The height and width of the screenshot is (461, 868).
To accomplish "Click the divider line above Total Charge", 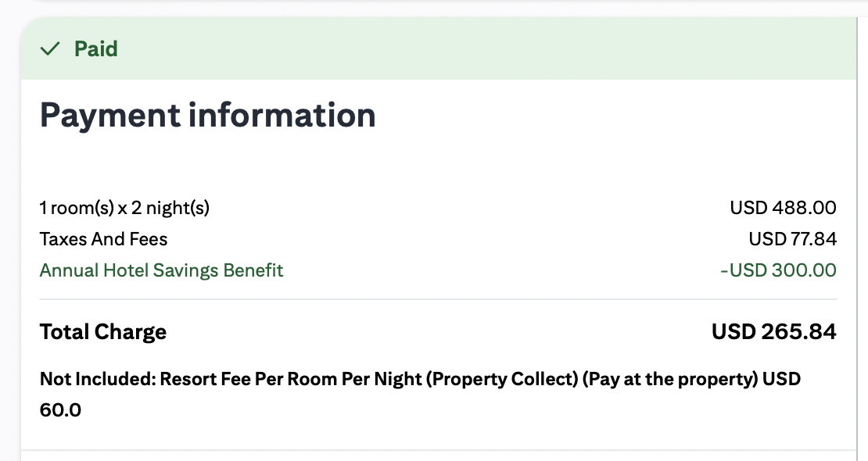I will pyautogui.click(x=438, y=299).
